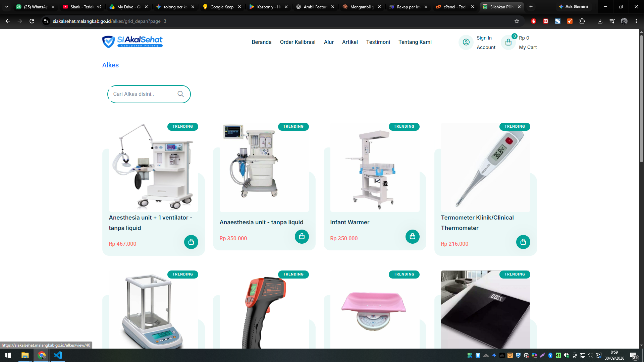Reload the page
The image size is (644, 362).
[x=32, y=21]
